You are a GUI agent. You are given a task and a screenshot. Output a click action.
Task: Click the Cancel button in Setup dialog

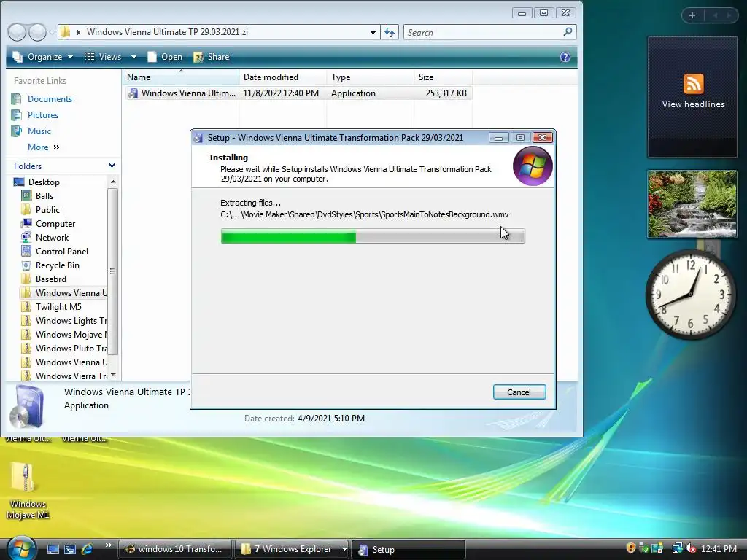click(519, 392)
